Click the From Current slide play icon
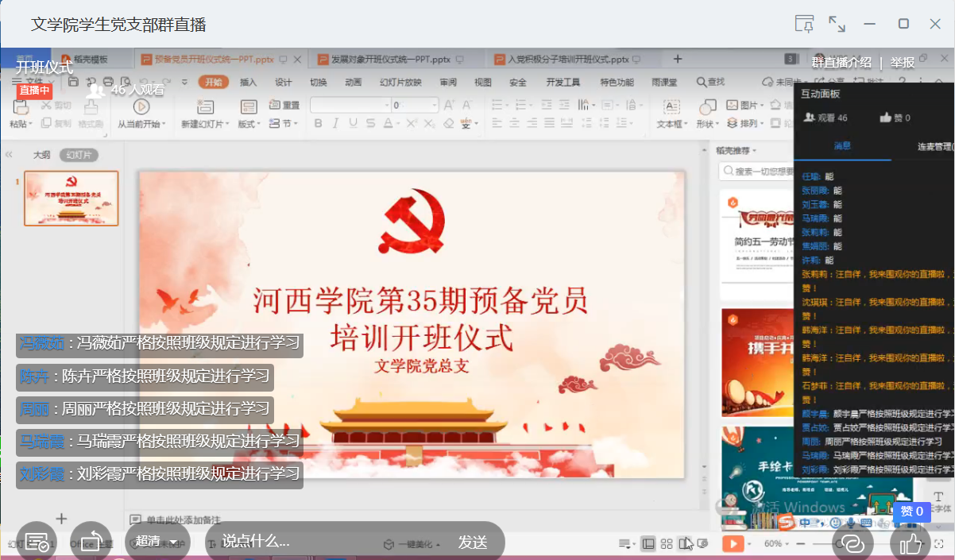955x560 pixels. tap(141, 106)
